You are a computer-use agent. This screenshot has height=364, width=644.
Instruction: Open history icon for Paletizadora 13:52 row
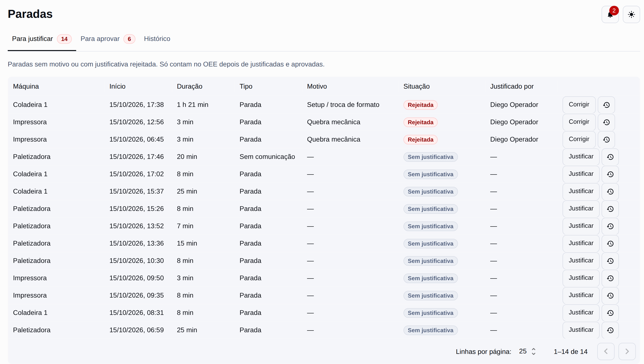pos(610,226)
